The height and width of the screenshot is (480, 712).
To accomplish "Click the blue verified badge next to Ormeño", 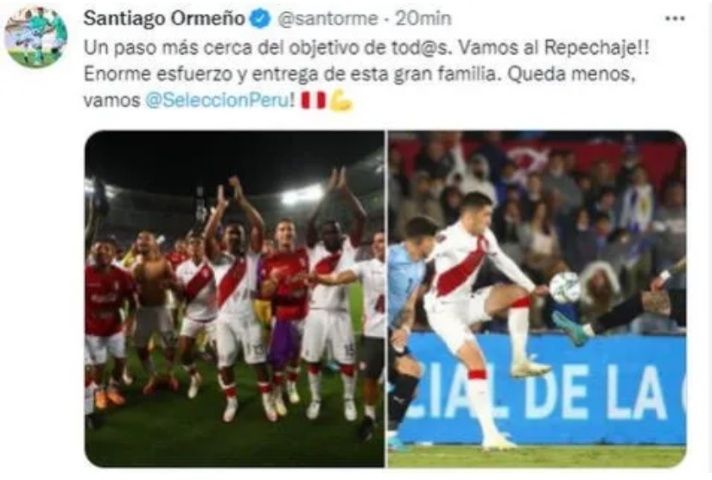I will (261, 19).
